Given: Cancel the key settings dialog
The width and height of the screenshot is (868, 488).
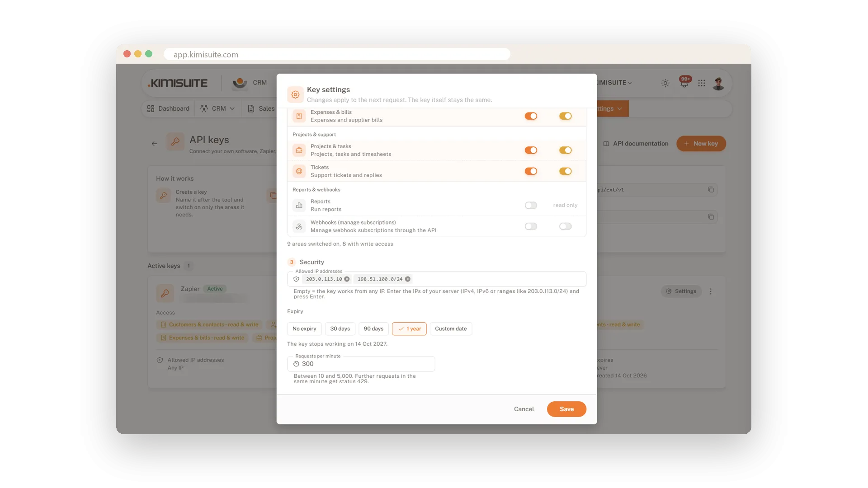Looking at the screenshot, I should click(524, 409).
